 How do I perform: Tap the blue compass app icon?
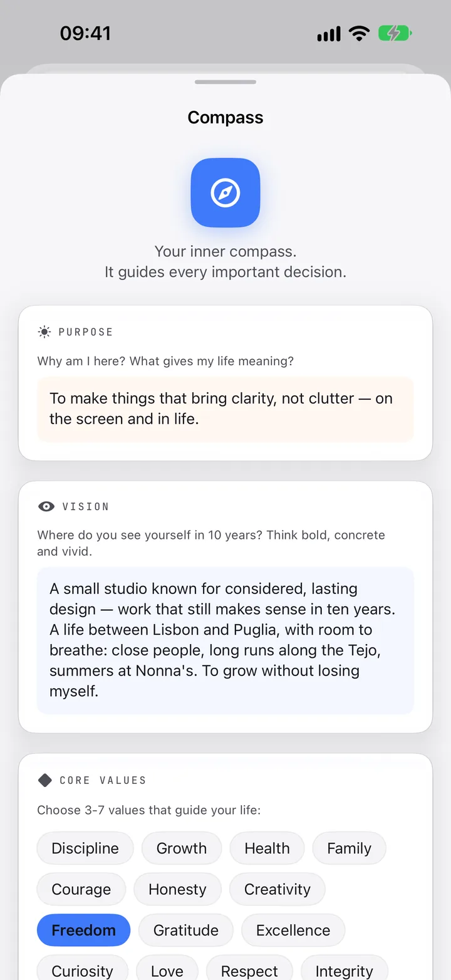pyautogui.click(x=225, y=192)
